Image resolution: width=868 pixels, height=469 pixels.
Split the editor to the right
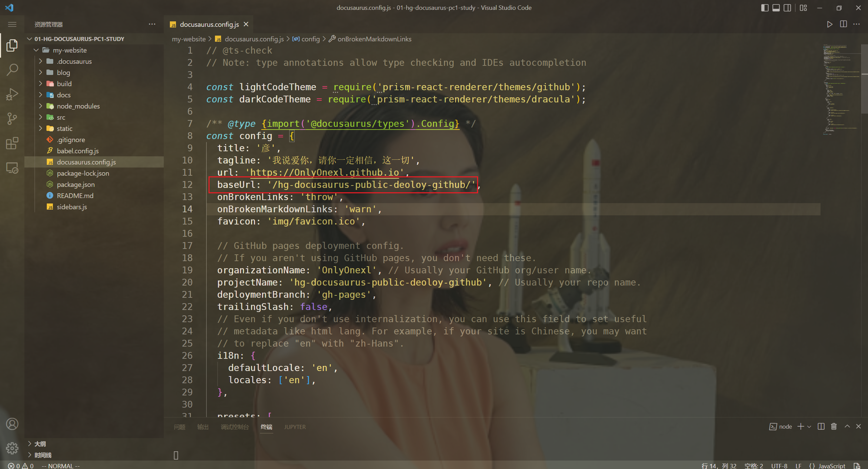click(x=843, y=24)
